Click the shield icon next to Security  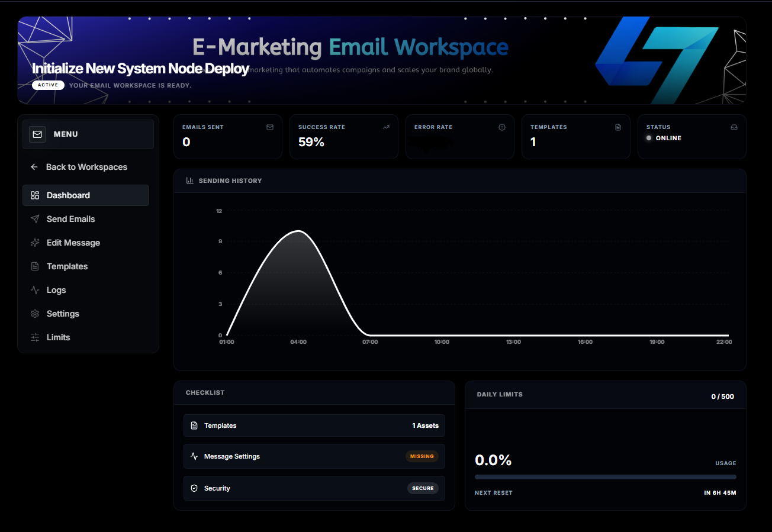point(194,488)
